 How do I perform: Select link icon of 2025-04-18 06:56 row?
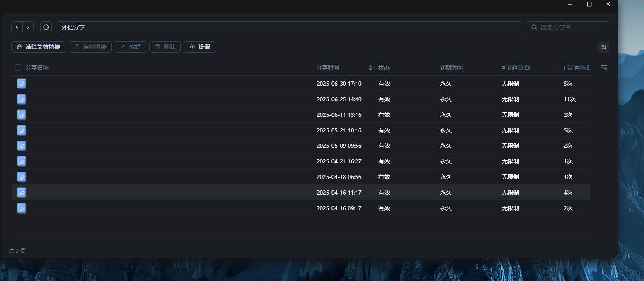(x=22, y=177)
